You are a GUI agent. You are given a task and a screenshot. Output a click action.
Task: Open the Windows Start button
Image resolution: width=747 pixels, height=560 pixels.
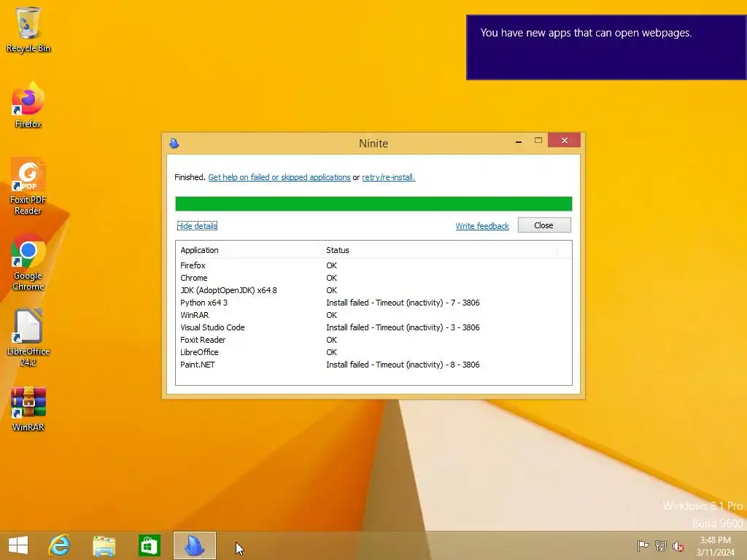tap(18, 545)
